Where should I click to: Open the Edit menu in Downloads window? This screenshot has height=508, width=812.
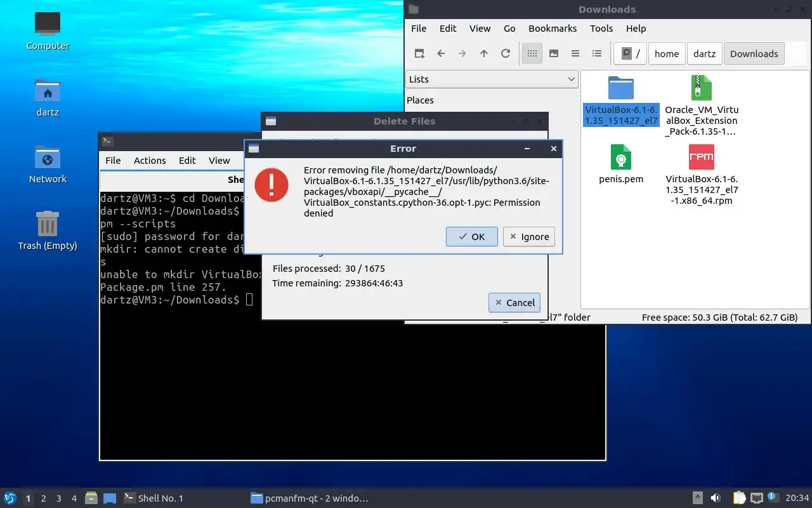448,29
